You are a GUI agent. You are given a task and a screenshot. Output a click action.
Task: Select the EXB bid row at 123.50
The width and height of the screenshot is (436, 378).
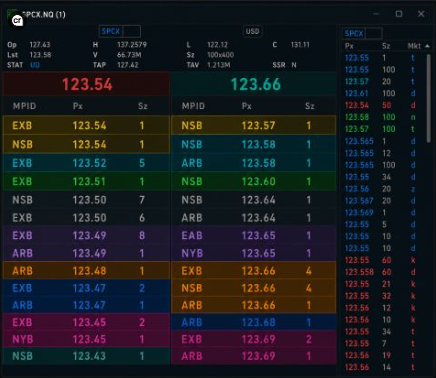86,217
